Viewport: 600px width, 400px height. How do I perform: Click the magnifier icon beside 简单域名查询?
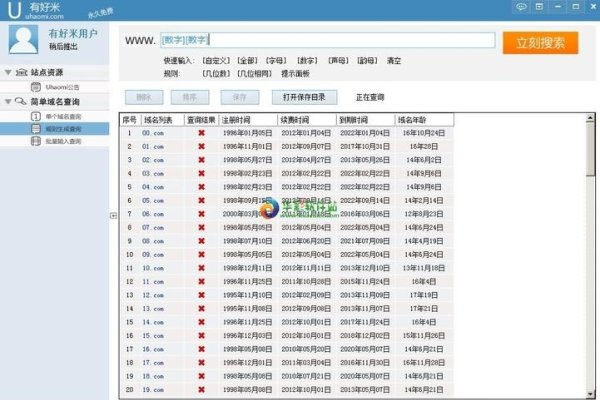[20, 101]
